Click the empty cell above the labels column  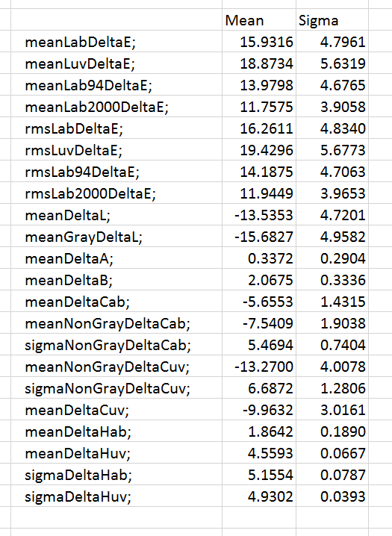coord(116,20)
